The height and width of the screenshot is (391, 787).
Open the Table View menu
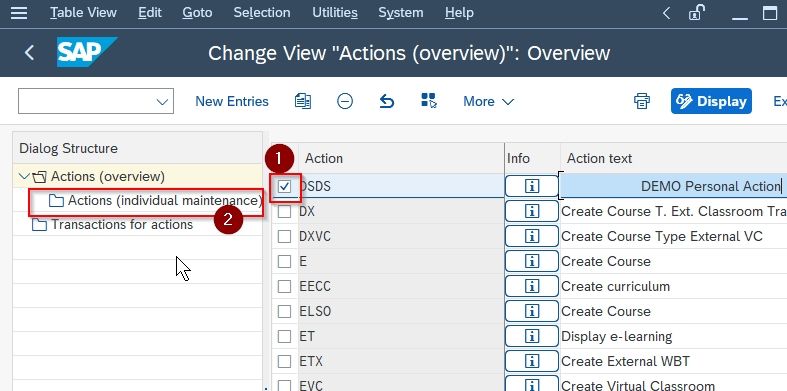click(x=83, y=13)
